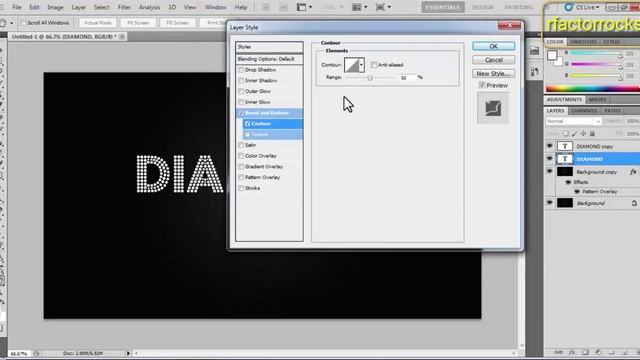Click the Range percentage input field

click(407, 78)
